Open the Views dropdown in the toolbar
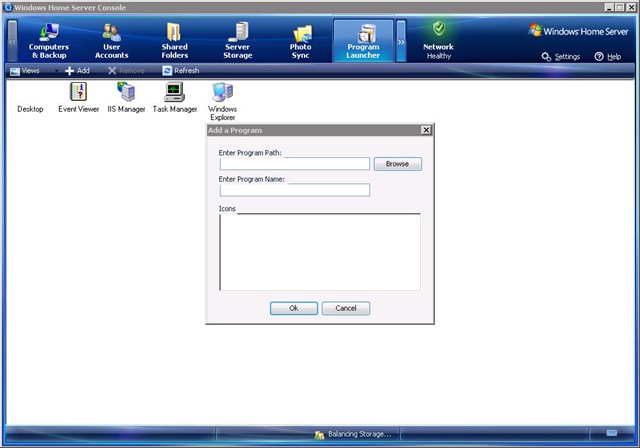The width and height of the screenshot is (640, 448). point(34,71)
